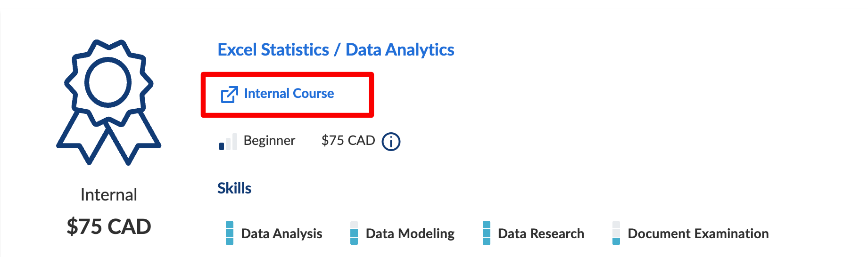Click the Internal label under the badge
The image size is (868, 257).
click(x=109, y=195)
